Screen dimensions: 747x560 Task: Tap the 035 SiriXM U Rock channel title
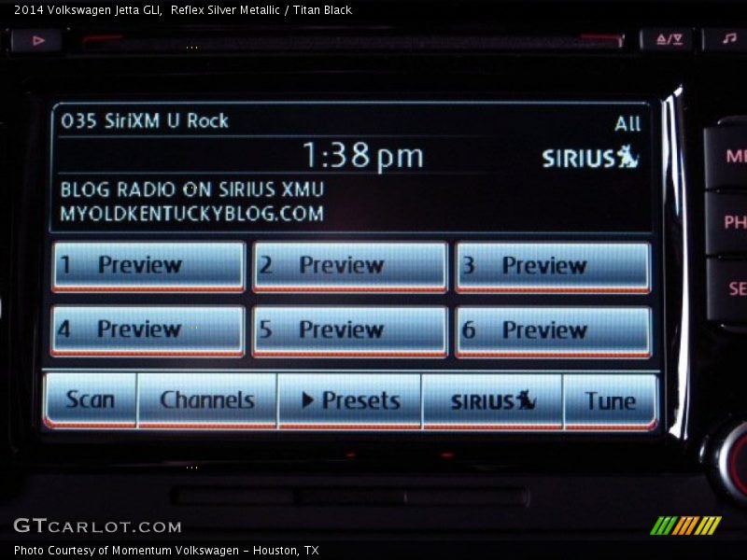coord(145,121)
